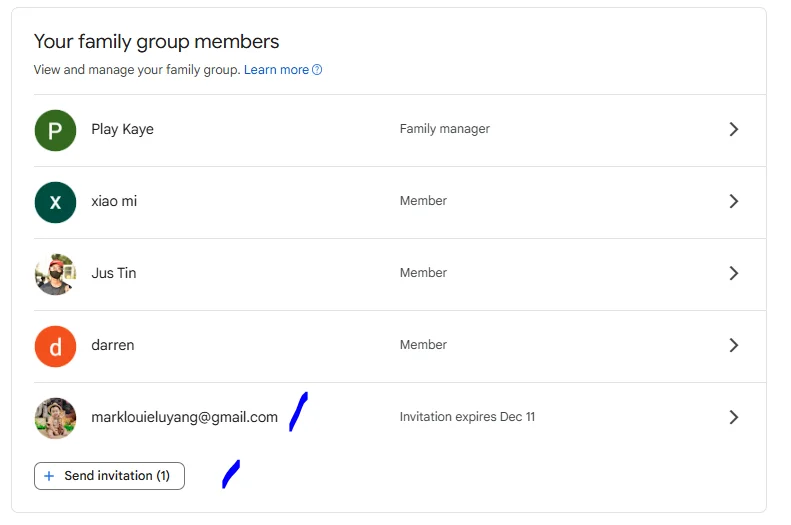Click xiao mi's dark green X avatar
The width and height of the screenshot is (791, 525).
pos(55,202)
